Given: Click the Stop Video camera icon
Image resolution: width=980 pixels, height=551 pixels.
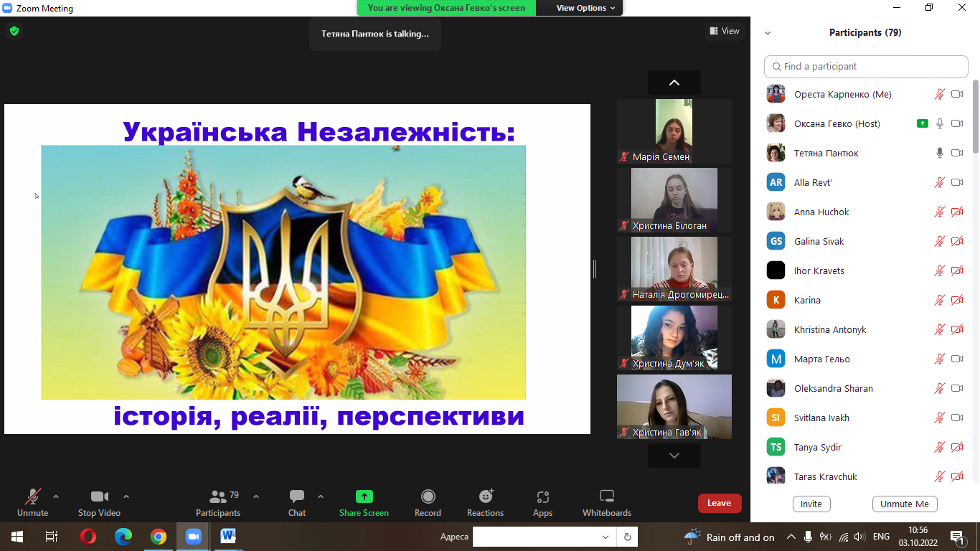Looking at the screenshot, I should tap(99, 496).
